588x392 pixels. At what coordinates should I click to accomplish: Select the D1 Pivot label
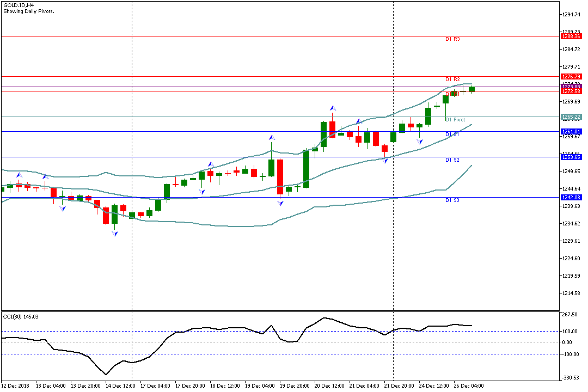[455, 120]
